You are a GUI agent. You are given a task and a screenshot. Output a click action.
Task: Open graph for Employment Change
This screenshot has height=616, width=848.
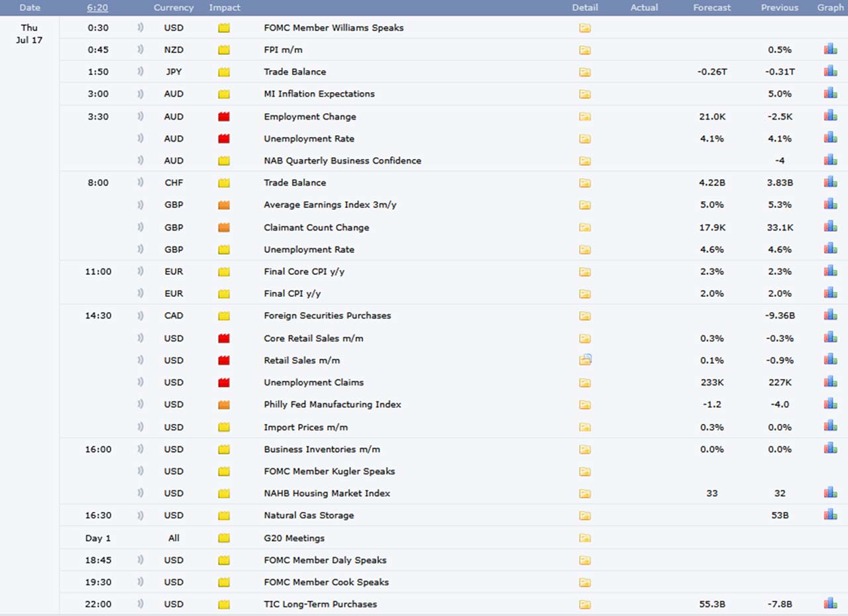(x=830, y=116)
